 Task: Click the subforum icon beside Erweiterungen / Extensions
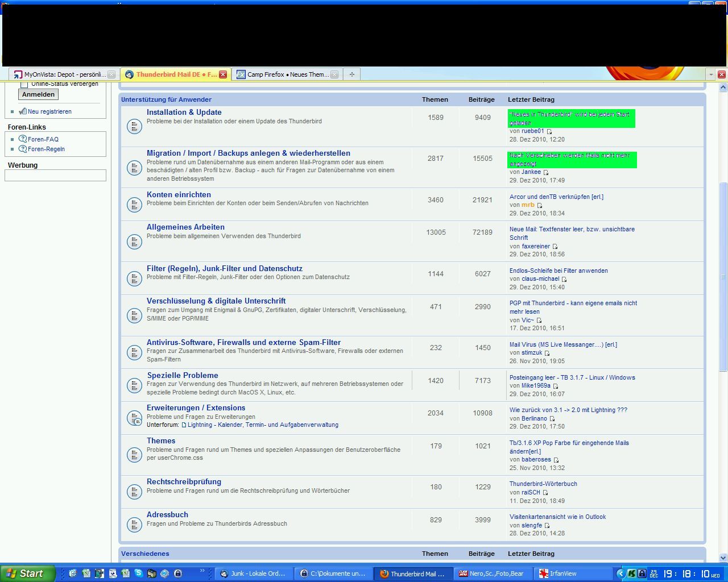[x=134, y=418]
